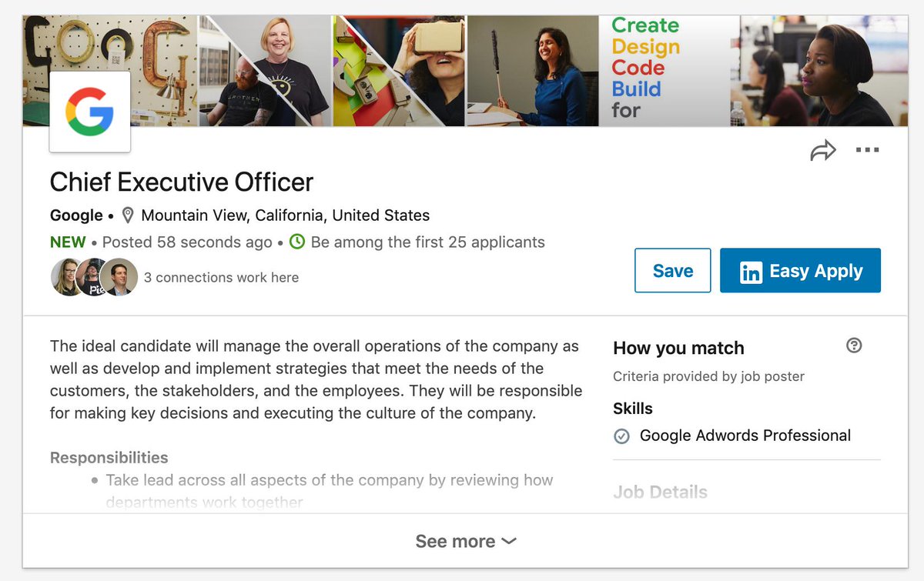Click the location pin icon
The width and height of the screenshot is (924, 581).
pos(128,215)
